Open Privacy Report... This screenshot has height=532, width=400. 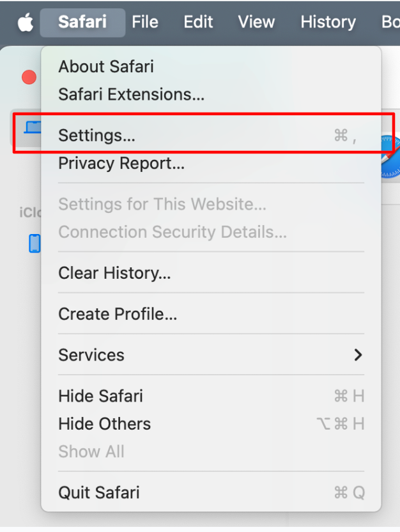coord(121,164)
